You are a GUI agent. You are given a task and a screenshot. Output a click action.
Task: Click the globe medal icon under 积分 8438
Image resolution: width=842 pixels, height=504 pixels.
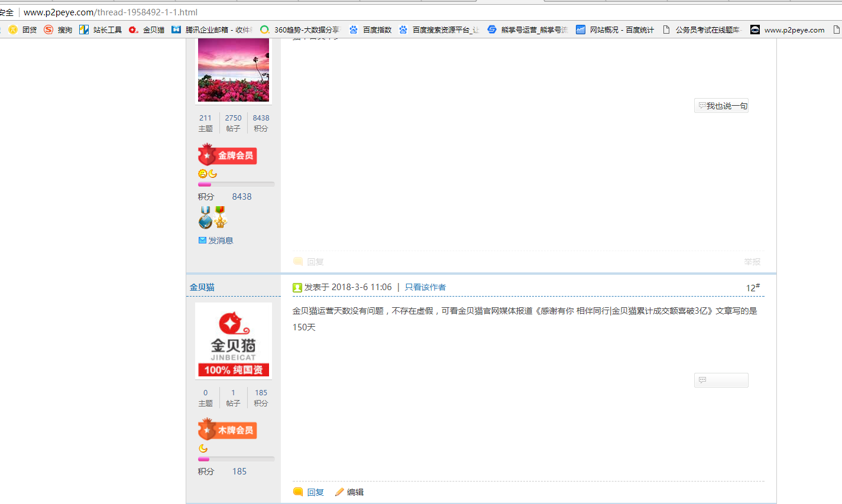point(205,217)
